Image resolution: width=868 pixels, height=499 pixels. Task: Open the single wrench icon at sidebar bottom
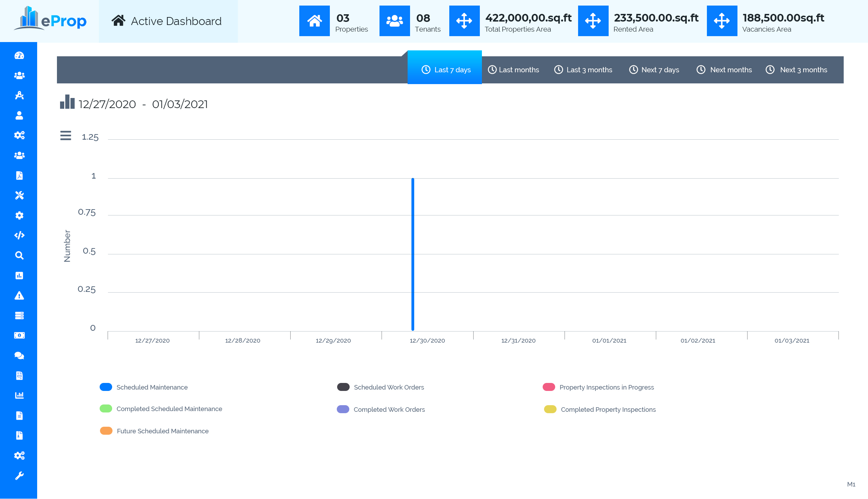(19, 476)
